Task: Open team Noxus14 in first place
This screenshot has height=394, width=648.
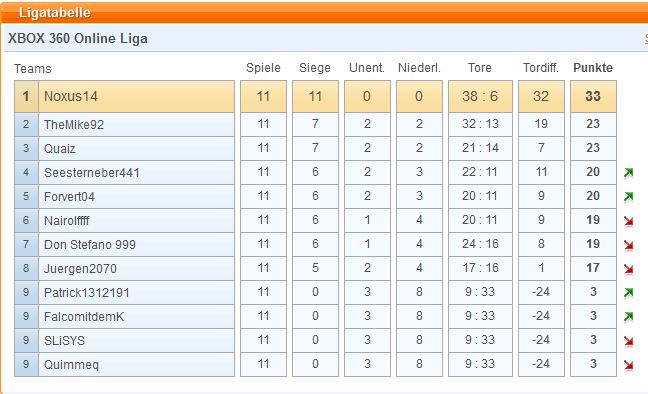Action: pos(71,96)
